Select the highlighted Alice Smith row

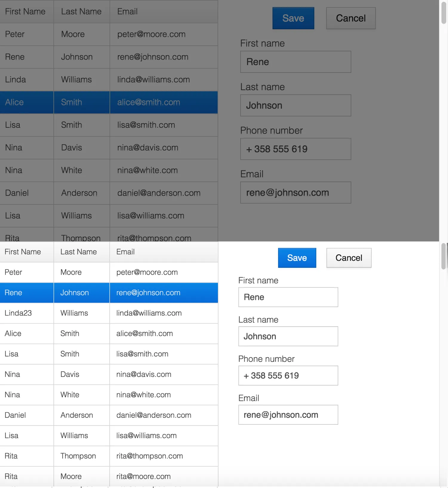[x=109, y=102]
